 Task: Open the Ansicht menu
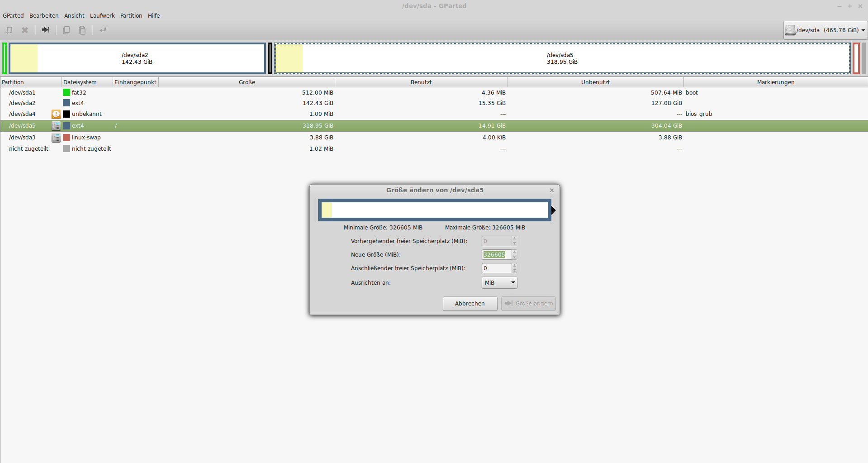click(74, 15)
